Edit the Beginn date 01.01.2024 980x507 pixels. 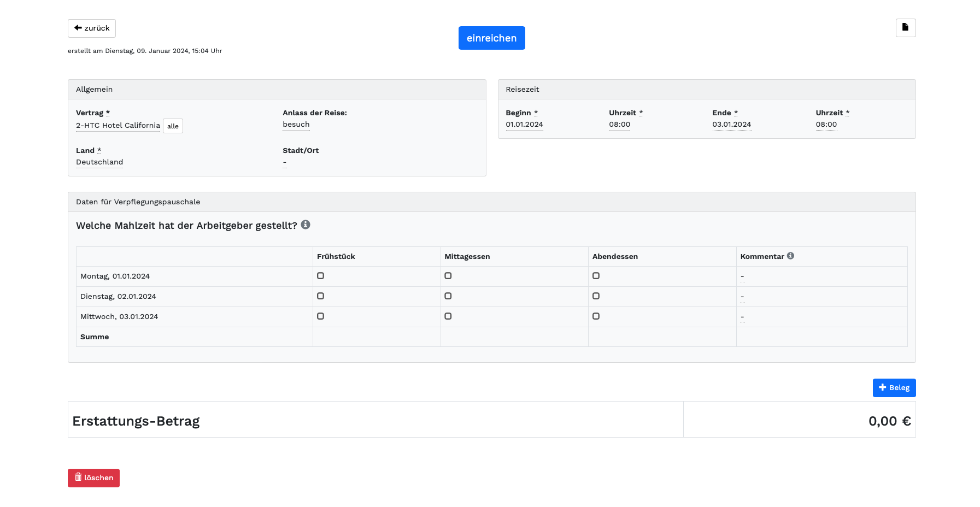point(524,125)
